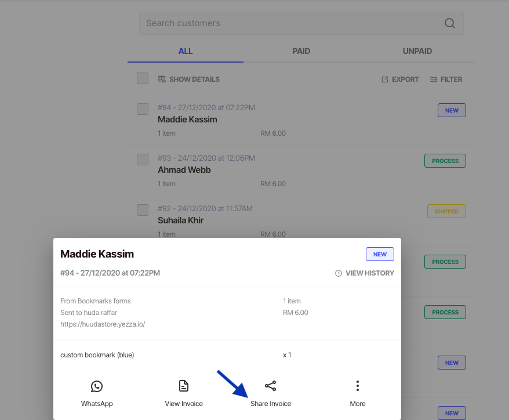This screenshot has width=509, height=420.
Task: Click PROCESS badge on Ahmad Webb order
Action: tap(445, 161)
